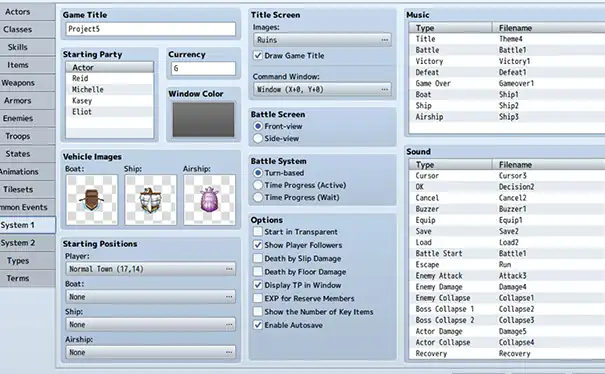Click the Game Title text field
This screenshot has width=605, height=374.
tap(150, 29)
